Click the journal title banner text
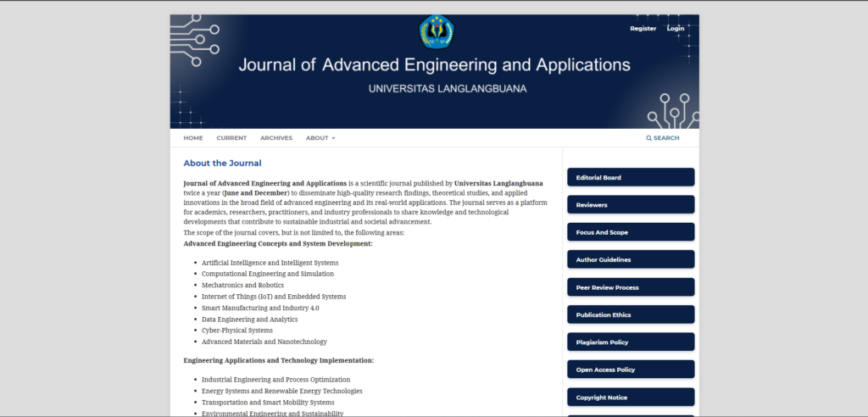The width and height of the screenshot is (868, 417). (x=434, y=65)
